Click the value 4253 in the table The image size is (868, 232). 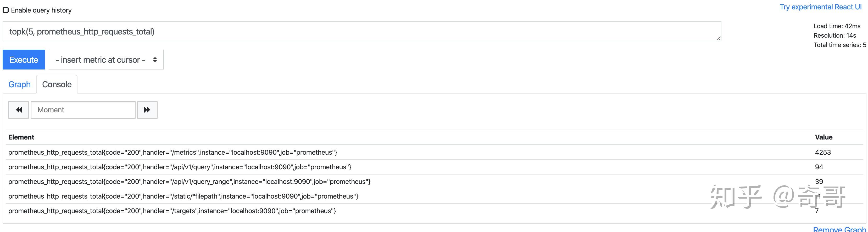coord(823,152)
